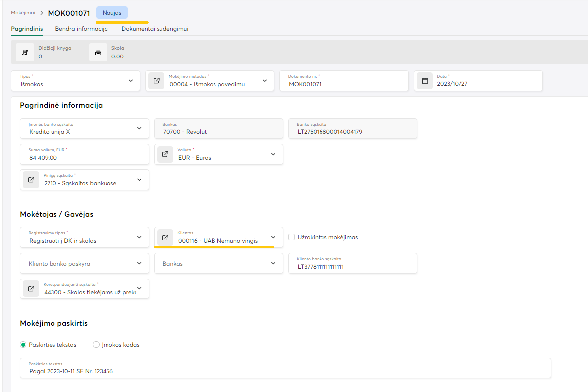Open linked Klientas record icon
This screenshot has width=588, height=392.
click(x=165, y=237)
